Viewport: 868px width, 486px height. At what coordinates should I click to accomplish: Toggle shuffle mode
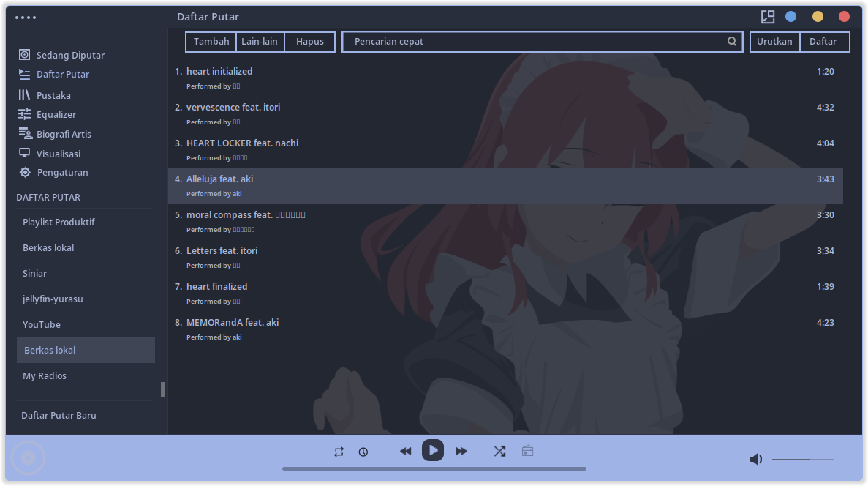coord(500,451)
